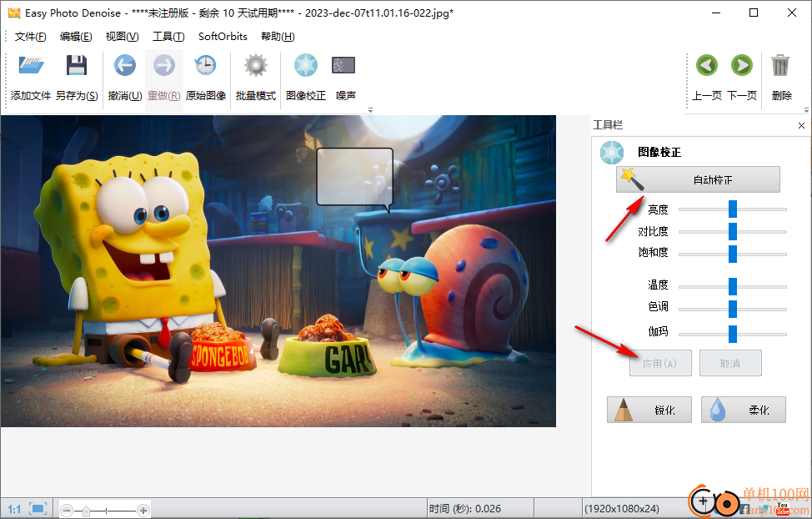Adjust the 对比度 contrast slider
Screen dimensions: 812x519
point(732,231)
